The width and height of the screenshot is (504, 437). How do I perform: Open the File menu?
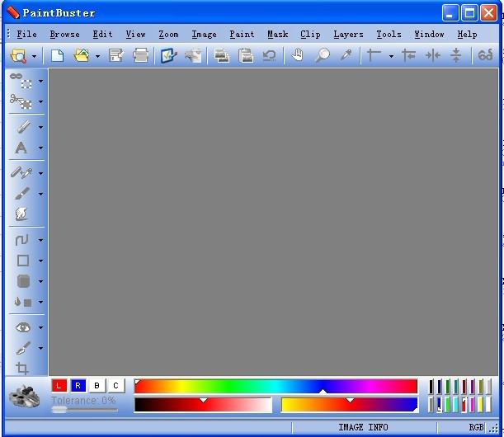coord(26,34)
